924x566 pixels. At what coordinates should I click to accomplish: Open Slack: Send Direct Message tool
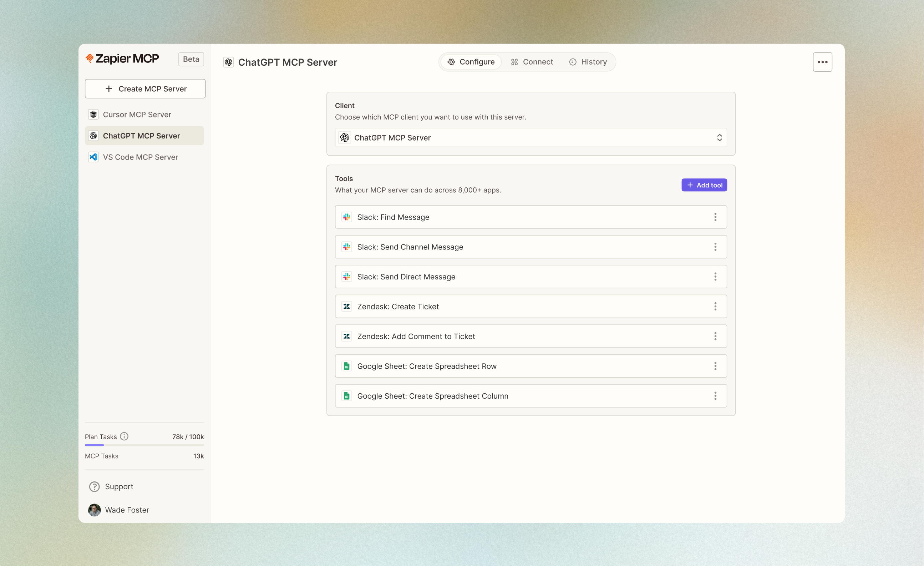pos(530,277)
